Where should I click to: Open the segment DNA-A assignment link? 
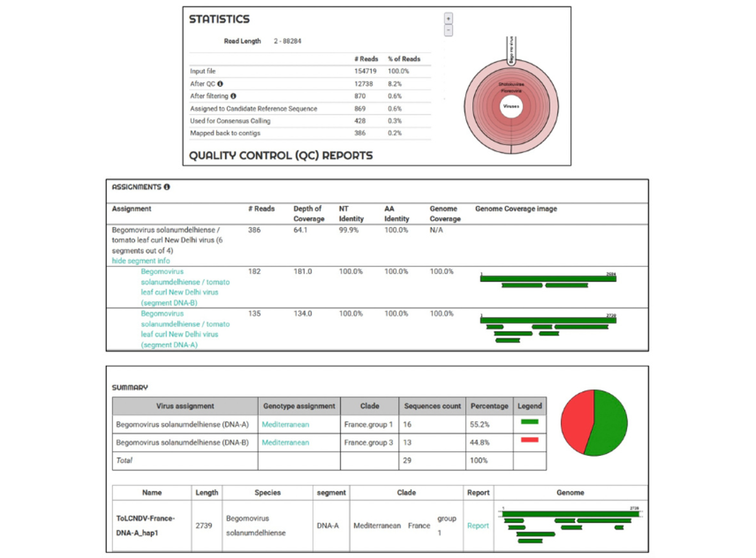point(185,329)
